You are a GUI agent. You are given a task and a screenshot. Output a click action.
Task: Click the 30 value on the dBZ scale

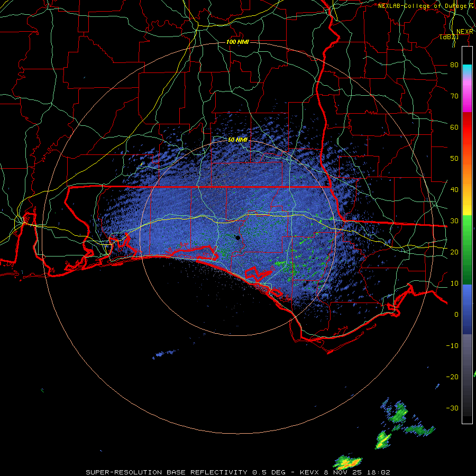pos(454,221)
